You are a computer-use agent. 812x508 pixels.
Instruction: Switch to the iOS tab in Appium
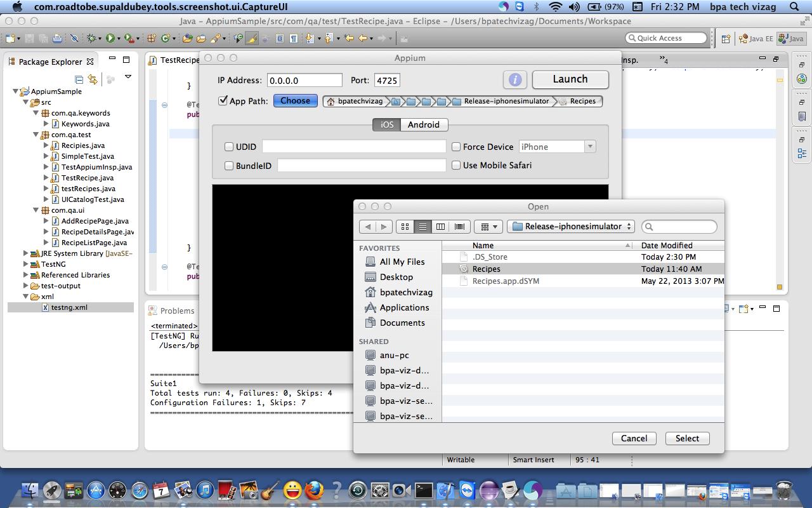387,124
